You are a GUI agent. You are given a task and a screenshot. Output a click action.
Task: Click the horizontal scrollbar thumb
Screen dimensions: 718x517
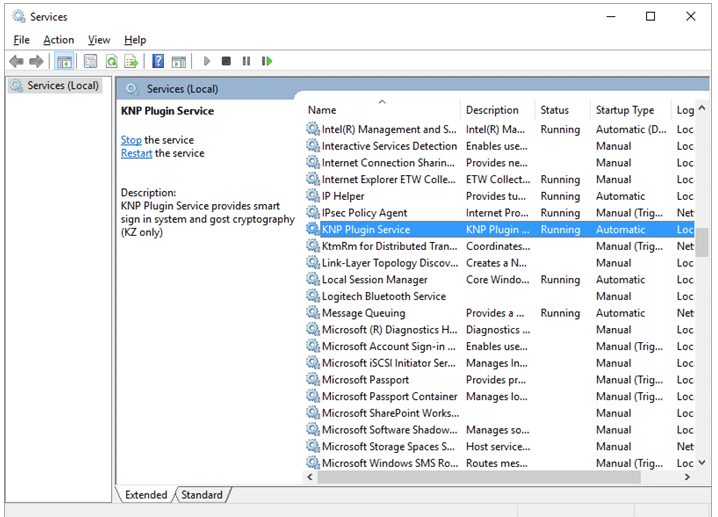(x=479, y=477)
